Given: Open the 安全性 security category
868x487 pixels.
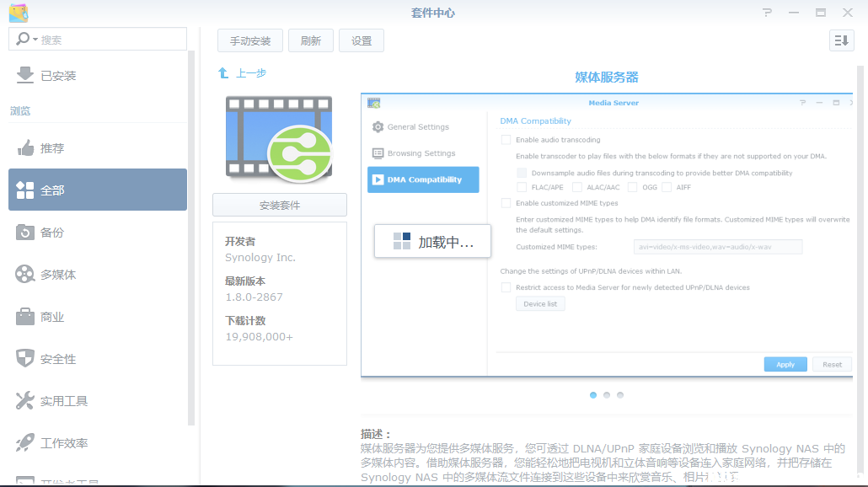Looking at the screenshot, I should [x=98, y=359].
